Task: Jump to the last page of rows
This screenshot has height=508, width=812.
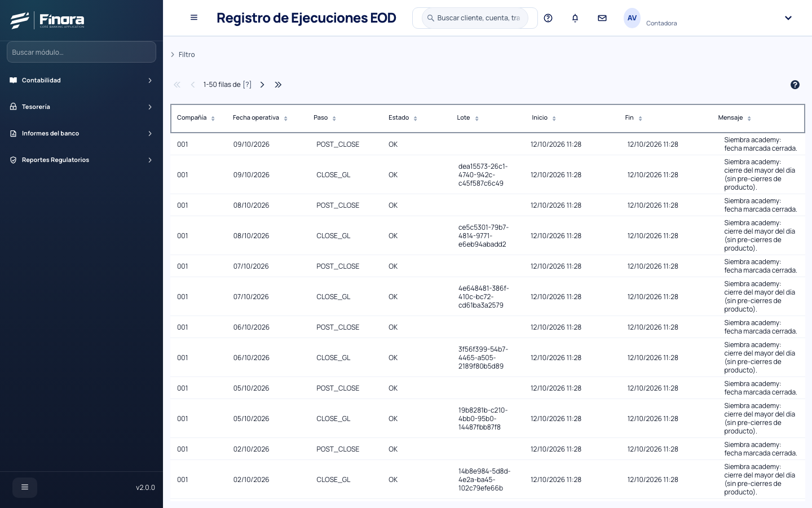Action: point(278,85)
